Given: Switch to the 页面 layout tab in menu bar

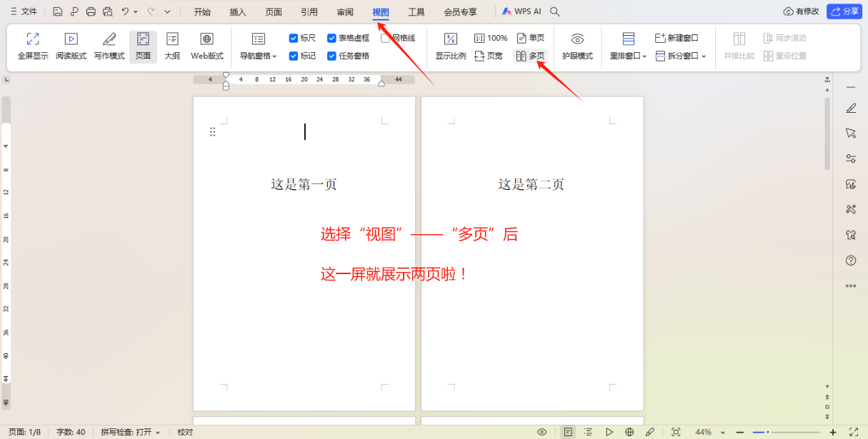Looking at the screenshot, I should [x=274, y=11].
